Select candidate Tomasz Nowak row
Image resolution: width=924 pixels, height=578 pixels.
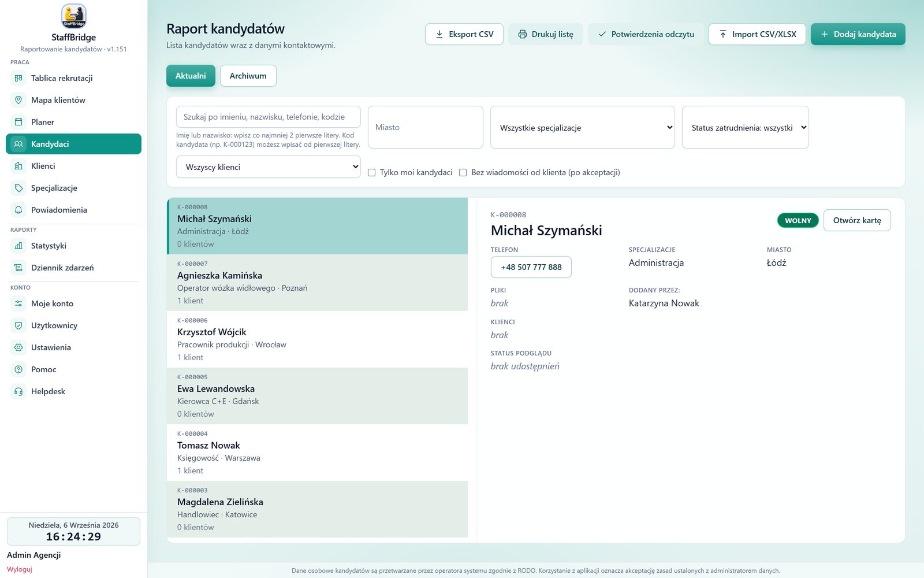click(318, 453)
